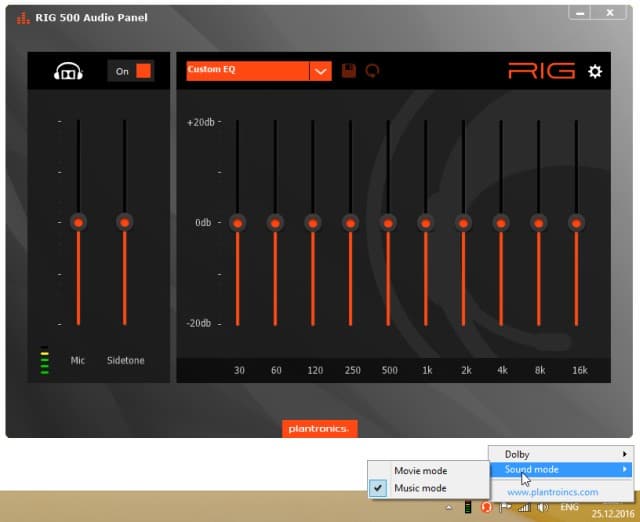
Task: Click the headset icon in left panel
Action: pyautogui.click(x=68, y=71)
